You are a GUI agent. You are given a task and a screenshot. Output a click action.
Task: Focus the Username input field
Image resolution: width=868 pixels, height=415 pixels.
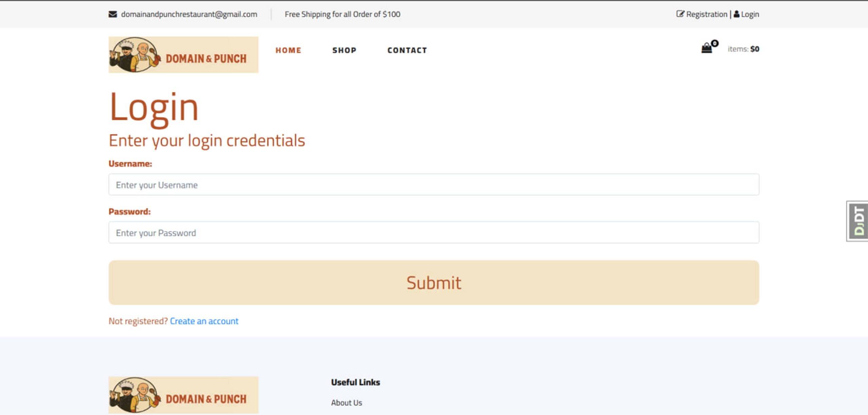click(x=434, y=185)
